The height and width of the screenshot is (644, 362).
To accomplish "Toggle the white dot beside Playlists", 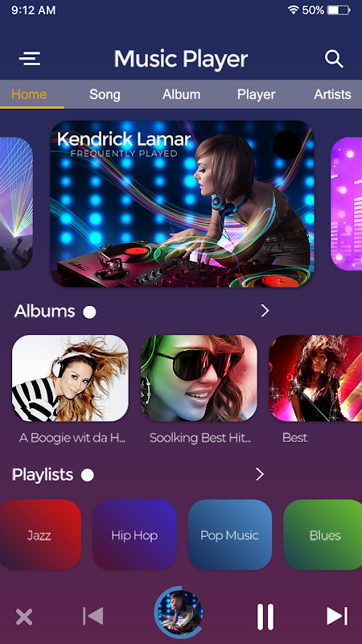I will 88,475.
